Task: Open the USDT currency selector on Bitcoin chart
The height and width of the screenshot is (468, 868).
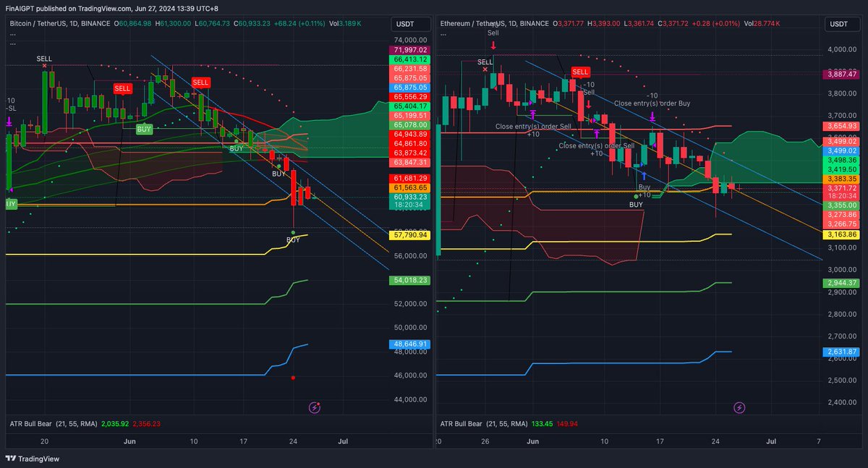Action: coord(410,24)
